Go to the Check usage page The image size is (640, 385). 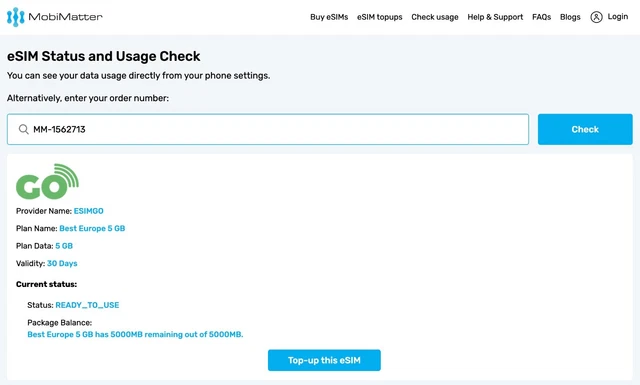click(x=435, y=17)
